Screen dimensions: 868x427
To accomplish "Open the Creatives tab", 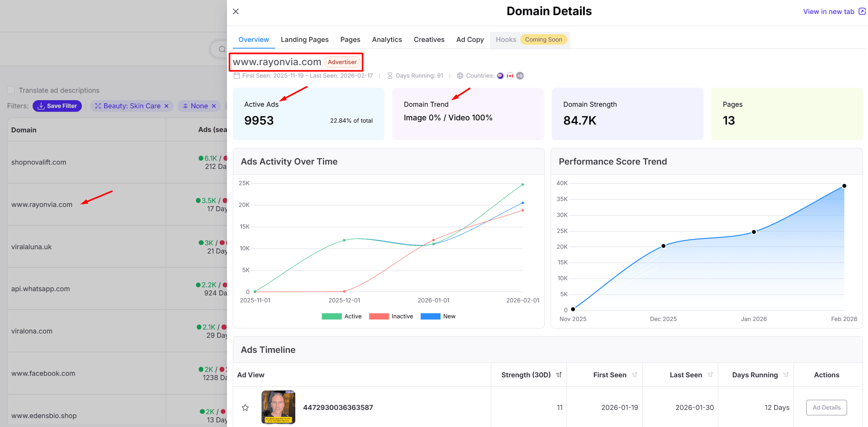I will pyautogui.click(x=429, y=40).
